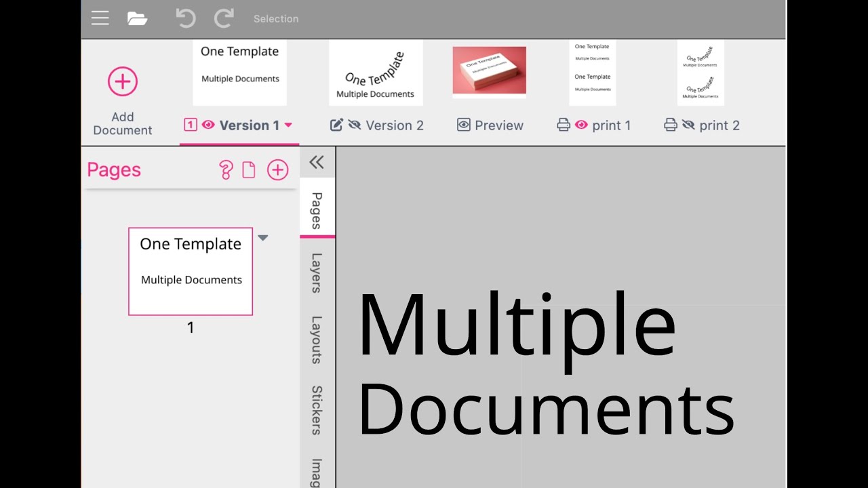Select the Pages side tab

[x=316, y=211]
